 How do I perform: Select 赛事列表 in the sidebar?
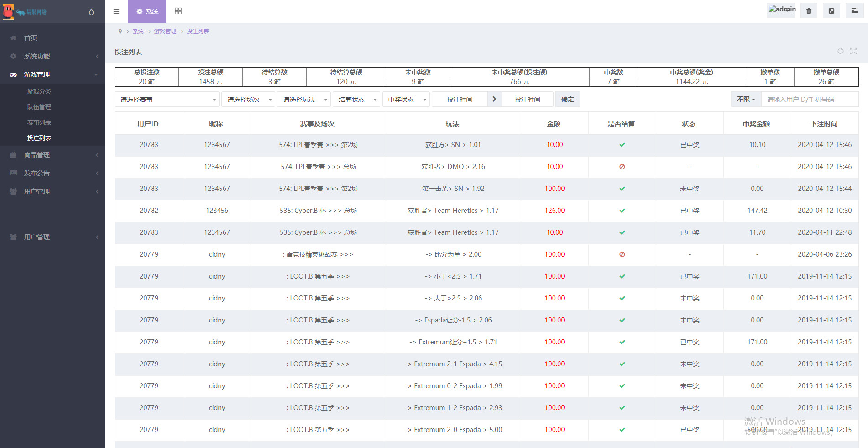pos(39,122)
